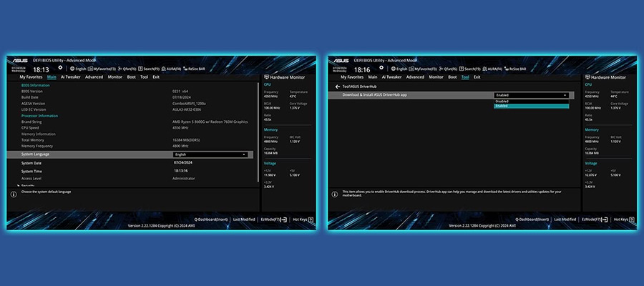The height and width of the screenshot is (286, 644).
Task: Open Exit tab in the Main screen
Action: coord(156,77)
